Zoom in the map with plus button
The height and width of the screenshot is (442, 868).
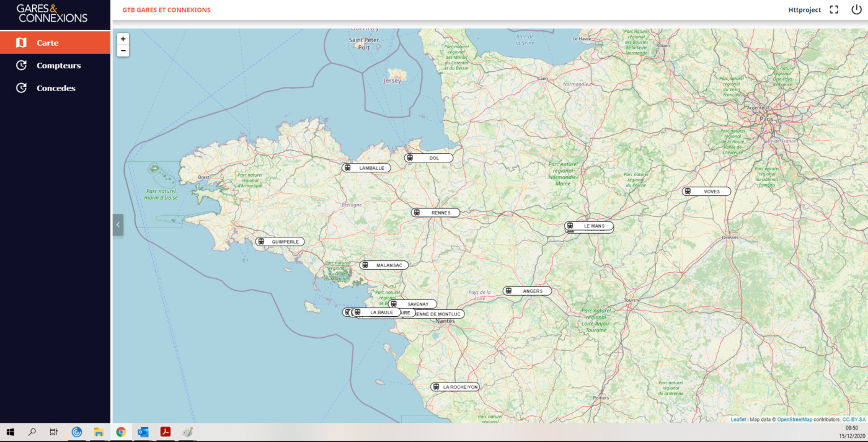[123, 38]
